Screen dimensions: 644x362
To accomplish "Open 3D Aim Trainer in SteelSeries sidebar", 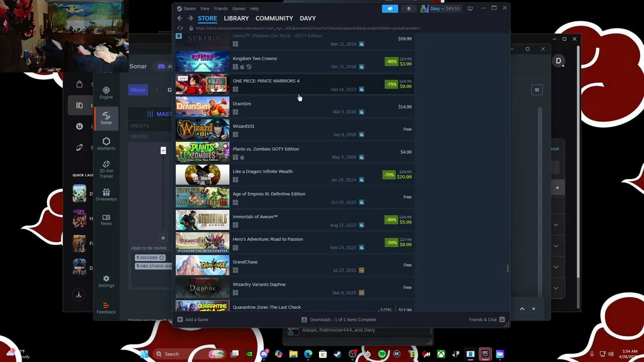I will 106,169.
